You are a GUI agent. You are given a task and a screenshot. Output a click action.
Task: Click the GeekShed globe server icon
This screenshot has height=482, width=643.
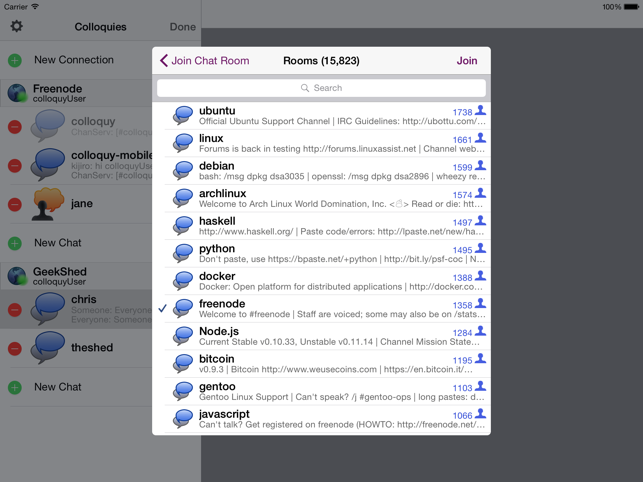(17, 276)
